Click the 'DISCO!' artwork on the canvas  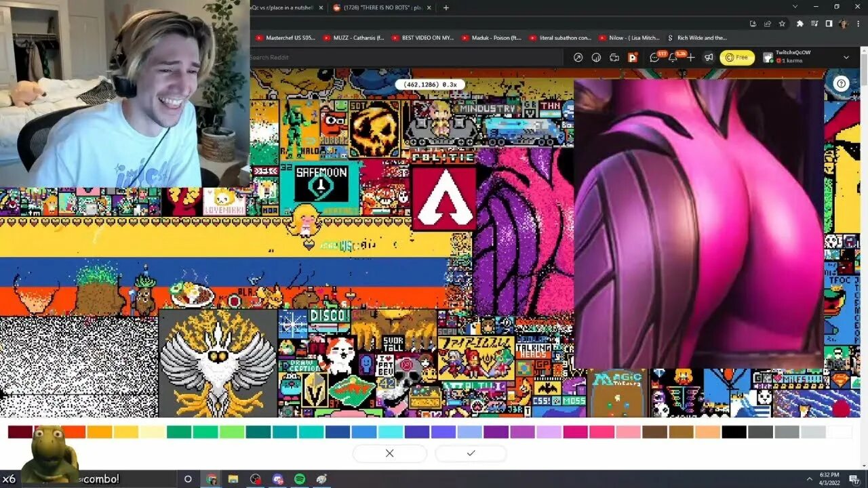point(330,315)
